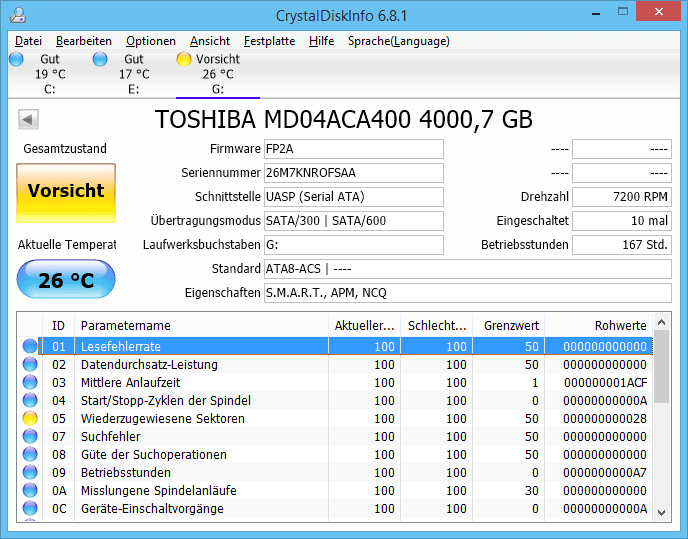688x539 pixels.
Task: Click blue status icon of Datendurchsatz-Leistung row
Action: 30,364
